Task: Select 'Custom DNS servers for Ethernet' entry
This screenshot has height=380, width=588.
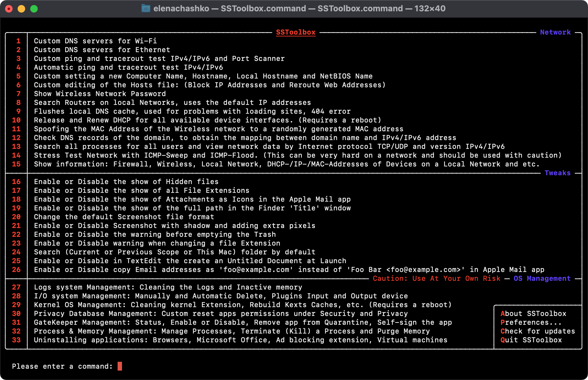Action: coord(102,50)
